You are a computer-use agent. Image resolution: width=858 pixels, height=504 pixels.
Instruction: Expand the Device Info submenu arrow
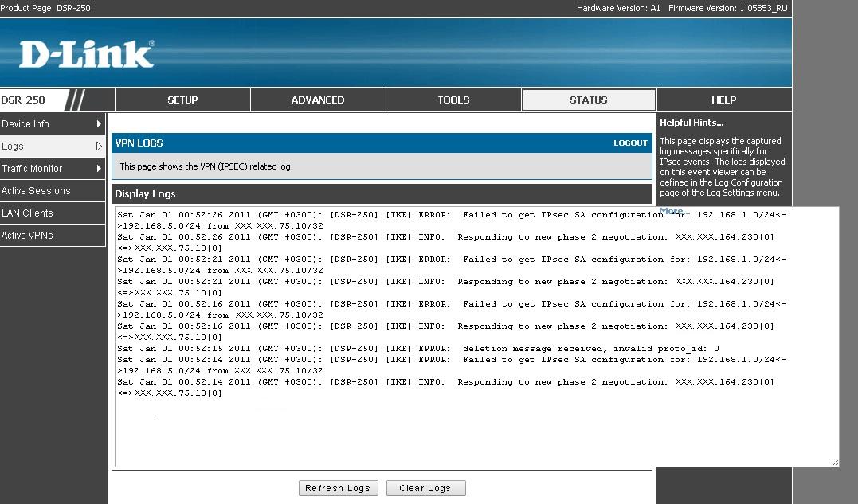[99, 124]
